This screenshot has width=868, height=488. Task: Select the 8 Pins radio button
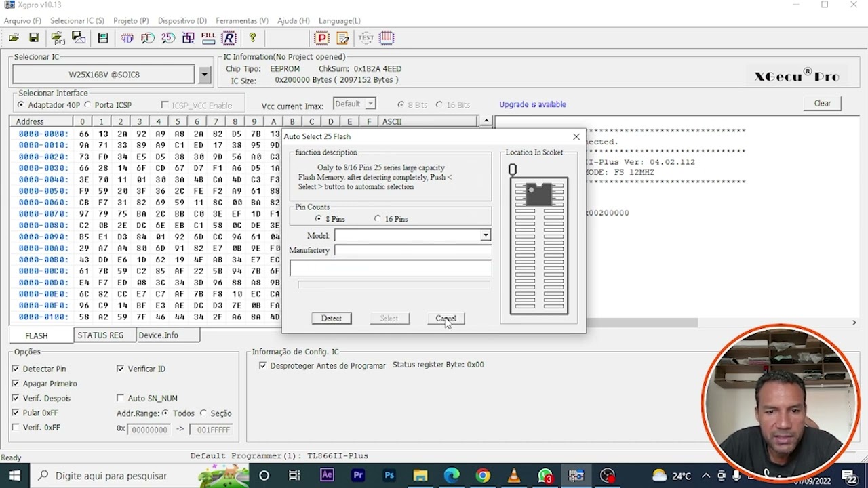[x=318, y=219]
